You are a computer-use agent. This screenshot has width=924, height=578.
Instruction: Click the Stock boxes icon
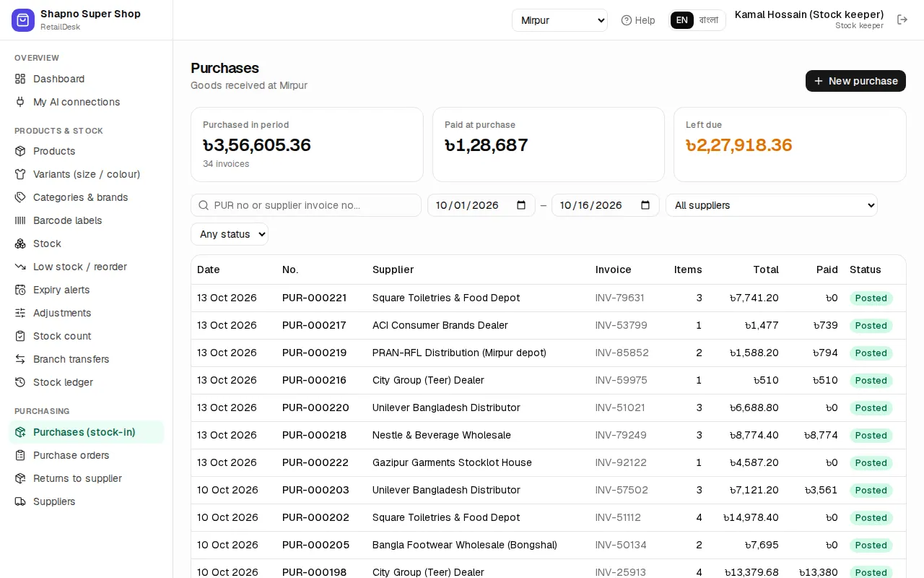click(20, 243)
